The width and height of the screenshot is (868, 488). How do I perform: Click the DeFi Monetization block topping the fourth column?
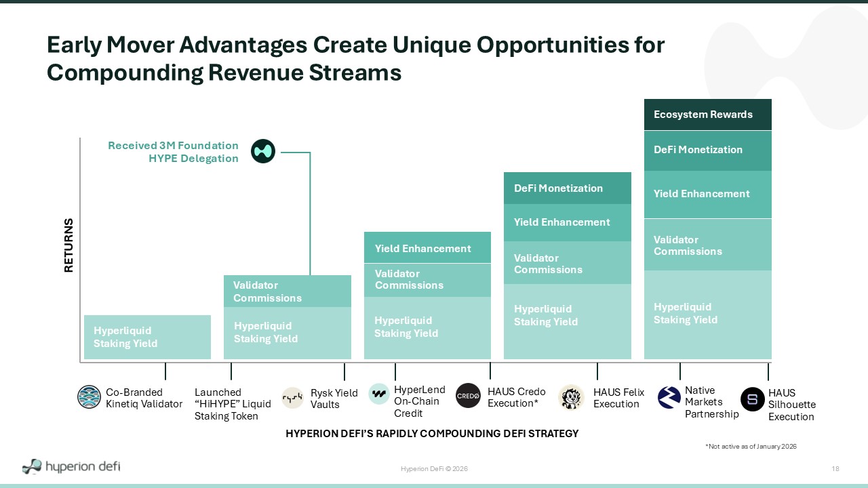pyautogui.click(x=567, y=188)
